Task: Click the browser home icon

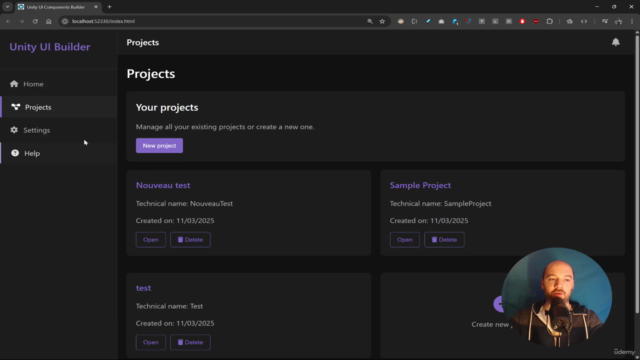Action: 49,21
